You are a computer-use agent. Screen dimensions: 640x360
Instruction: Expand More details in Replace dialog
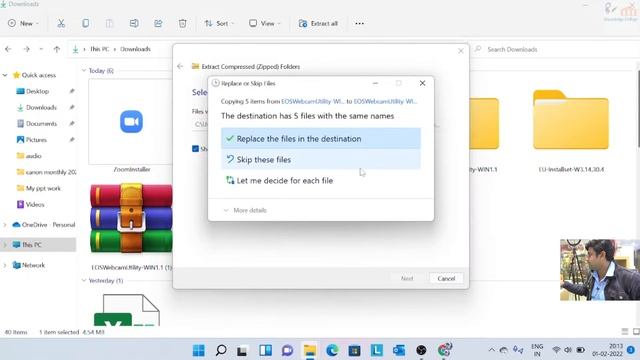[x=245, y=210]
